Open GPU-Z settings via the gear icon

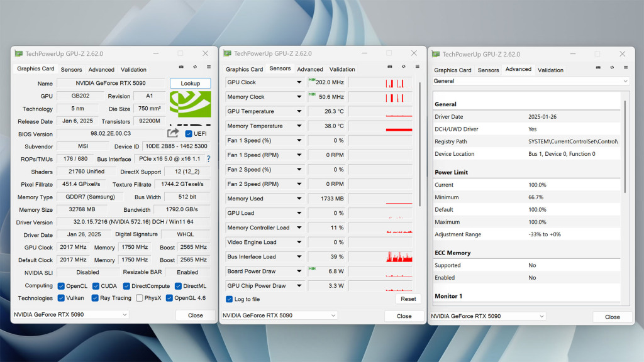[x=194, y=67]
